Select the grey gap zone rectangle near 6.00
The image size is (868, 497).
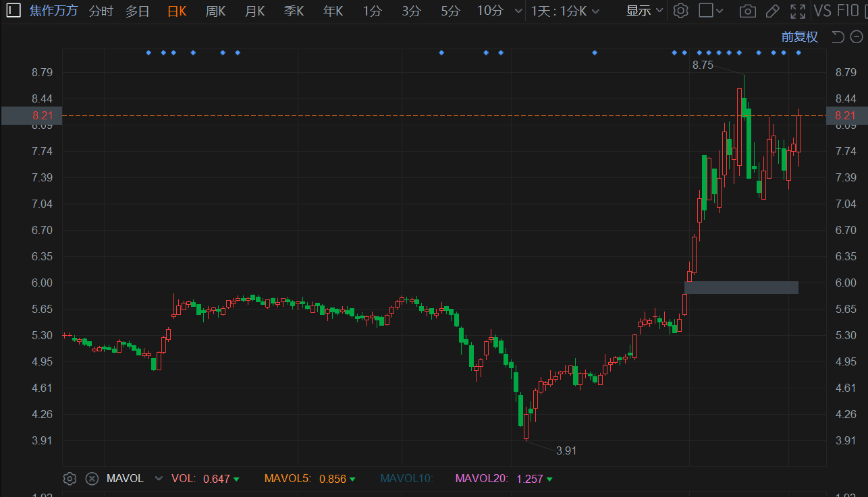tap(741, 287)
